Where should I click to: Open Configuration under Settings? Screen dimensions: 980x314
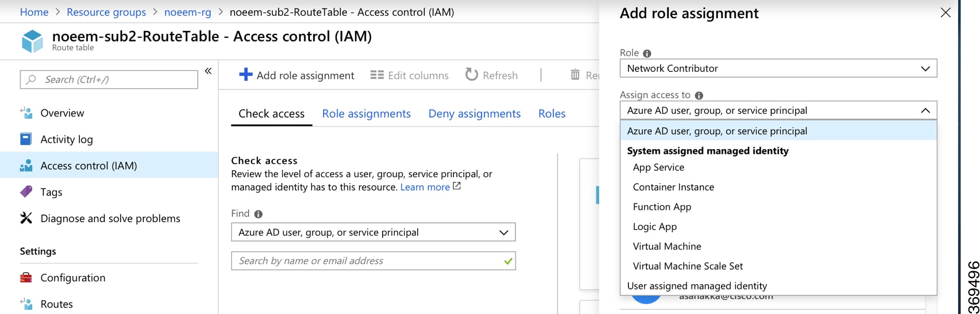(109, 278)
